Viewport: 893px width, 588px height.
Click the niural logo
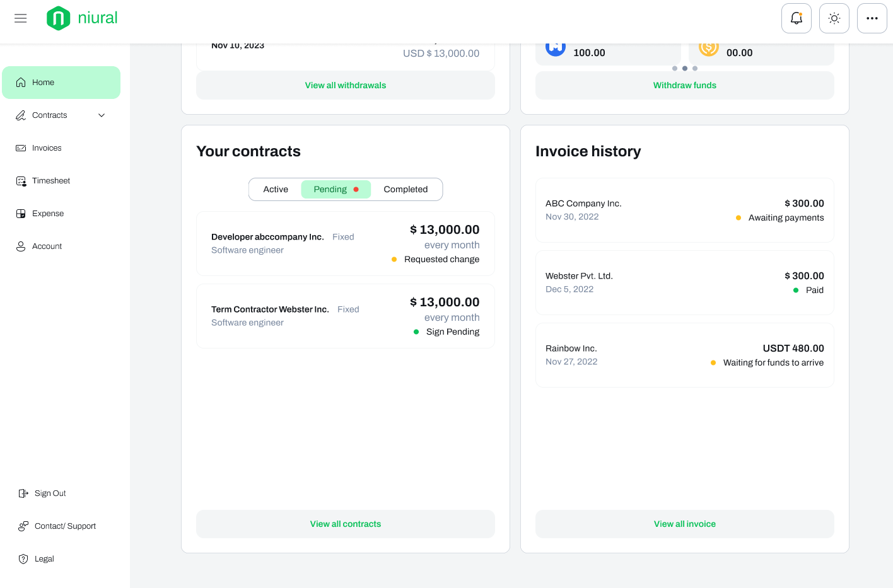point(82,18)
